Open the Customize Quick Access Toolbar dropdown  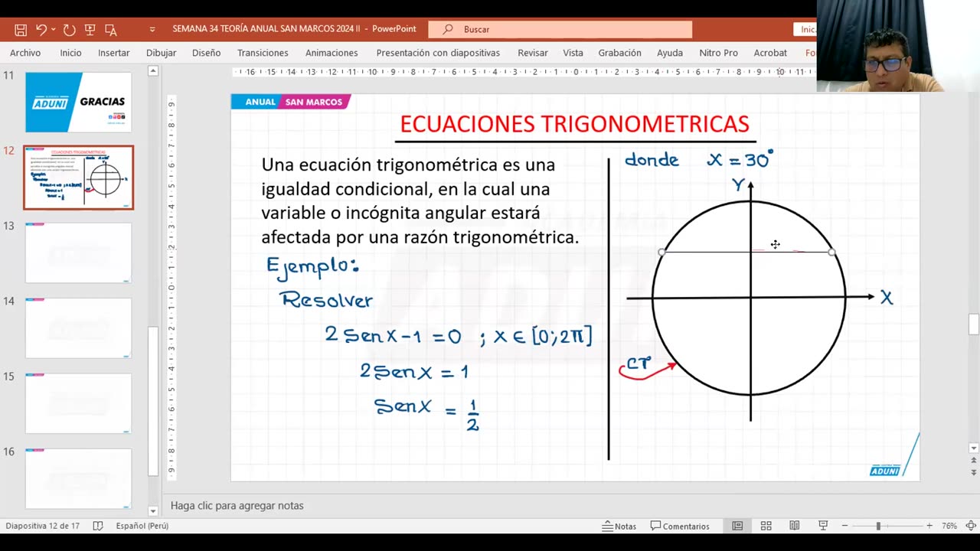pos(152,30)
